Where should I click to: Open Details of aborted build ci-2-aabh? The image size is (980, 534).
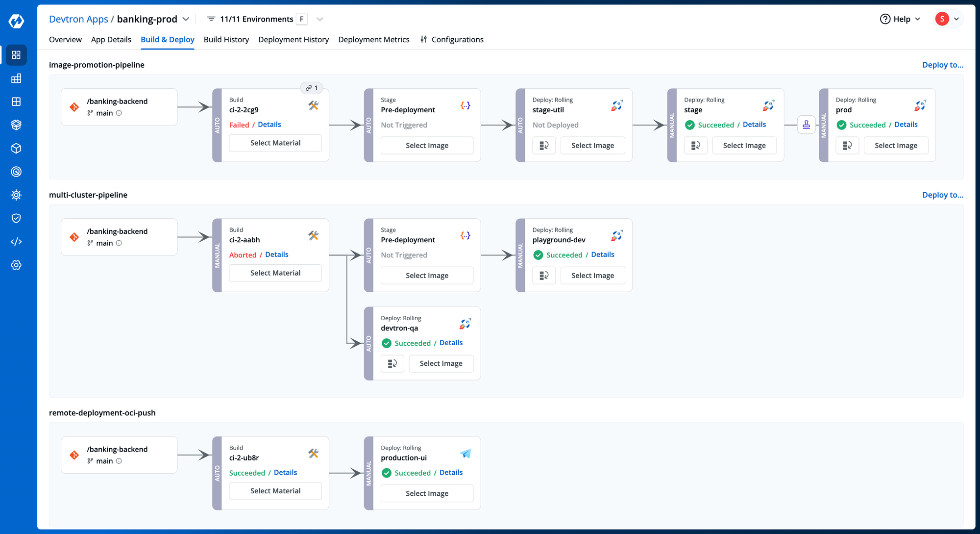(277, 254)
